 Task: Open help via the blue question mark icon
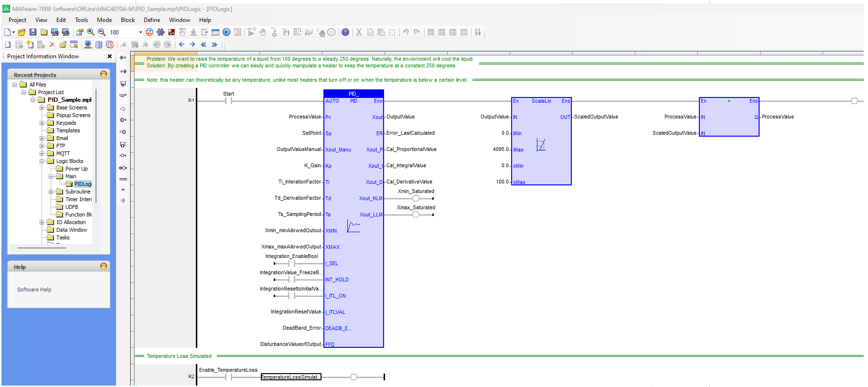click(345, 32)
